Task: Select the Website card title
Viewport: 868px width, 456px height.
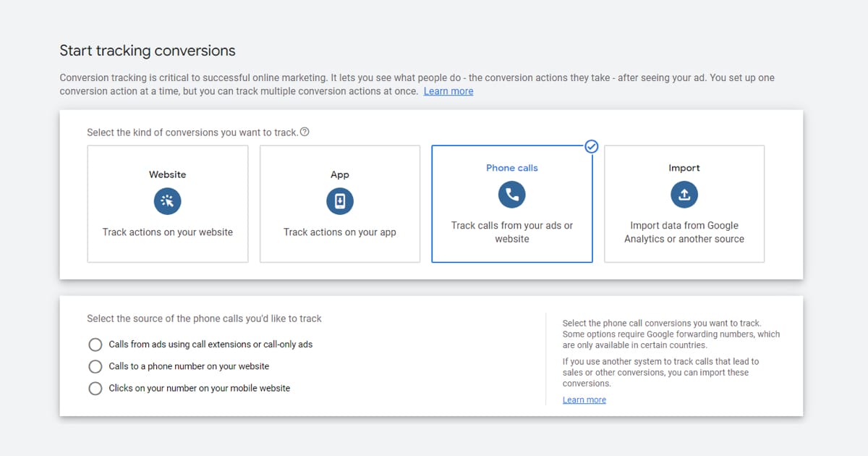Action: [167, 174]
